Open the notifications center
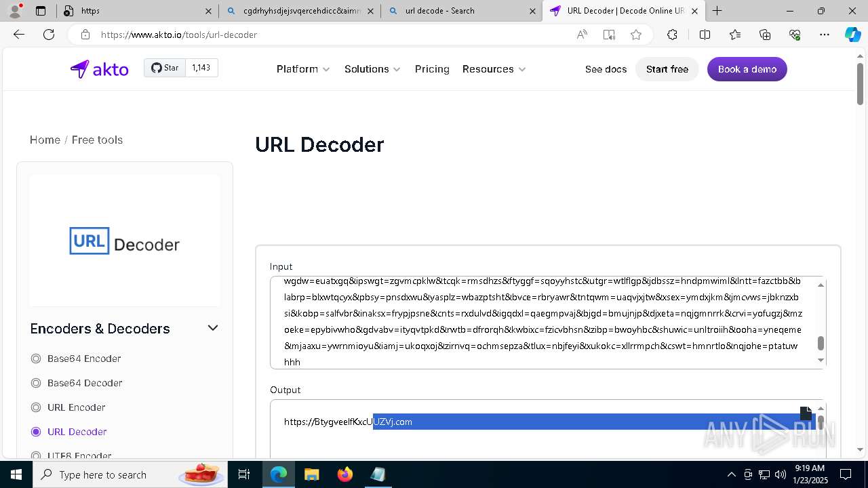 click(x=846, y=474)
